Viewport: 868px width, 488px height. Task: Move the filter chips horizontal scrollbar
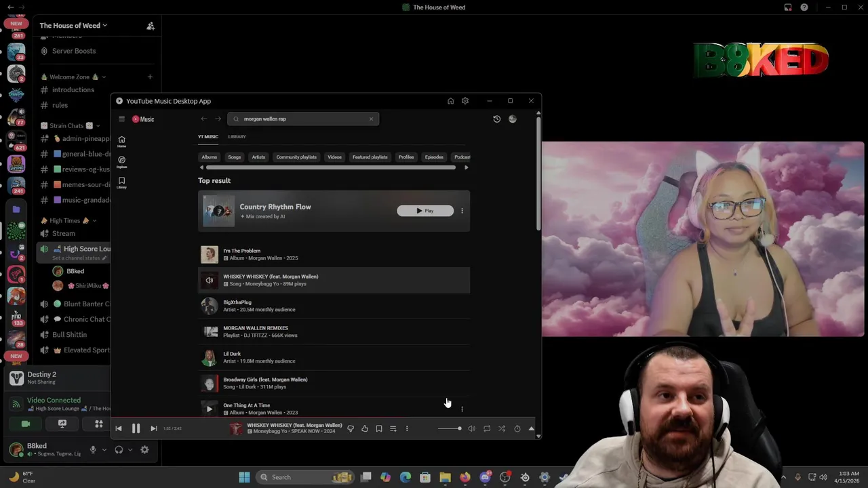tap(331, 167)
